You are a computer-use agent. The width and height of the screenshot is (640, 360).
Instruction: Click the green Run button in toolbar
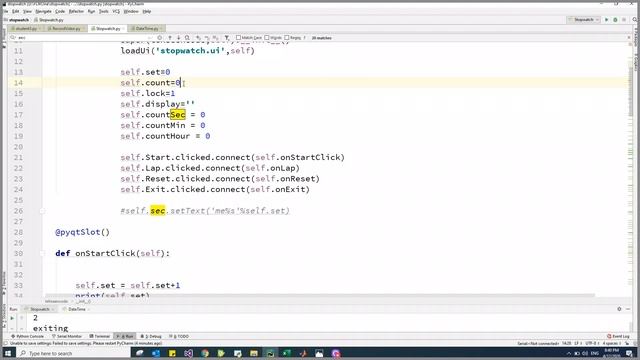[607, 20]
